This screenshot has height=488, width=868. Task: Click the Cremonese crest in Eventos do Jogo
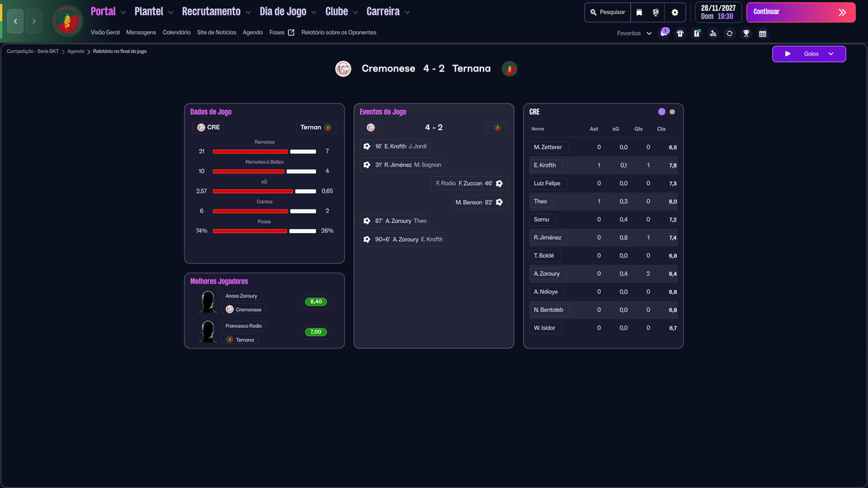coord(371,127)
